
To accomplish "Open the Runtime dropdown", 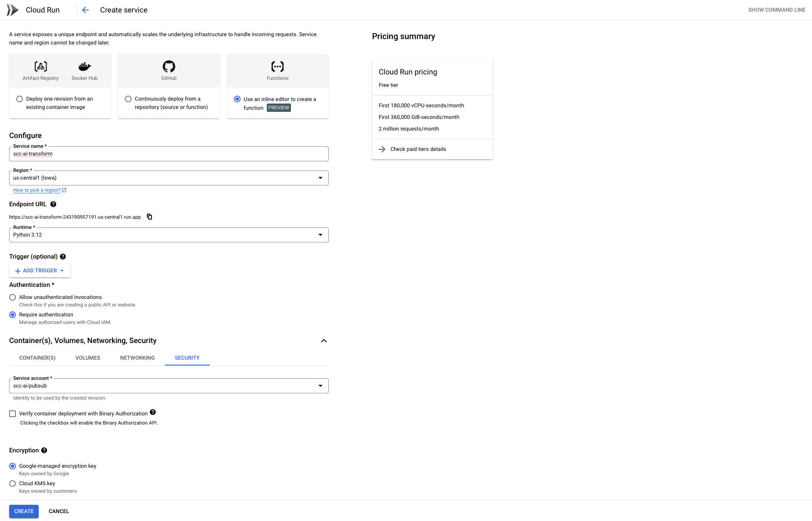I will (169, 235).
